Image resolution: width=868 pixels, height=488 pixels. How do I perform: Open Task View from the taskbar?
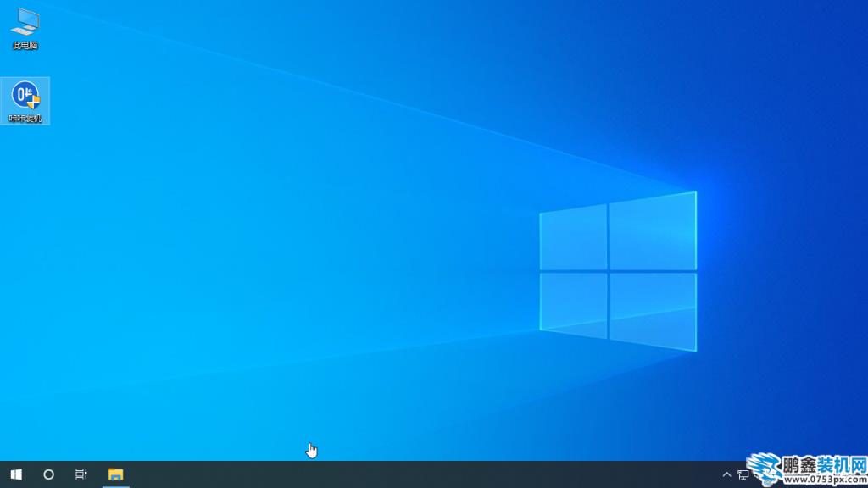(81, 474)
